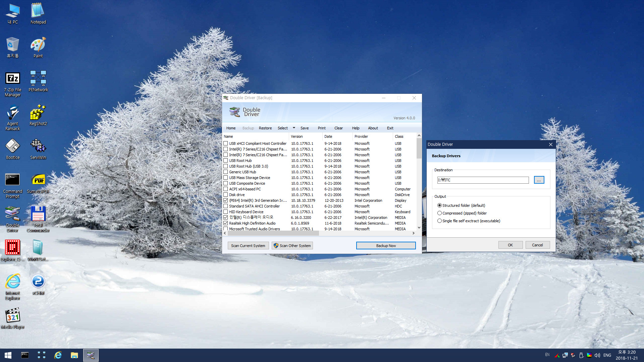Check Generic USB Hub driver

point(226,172)
